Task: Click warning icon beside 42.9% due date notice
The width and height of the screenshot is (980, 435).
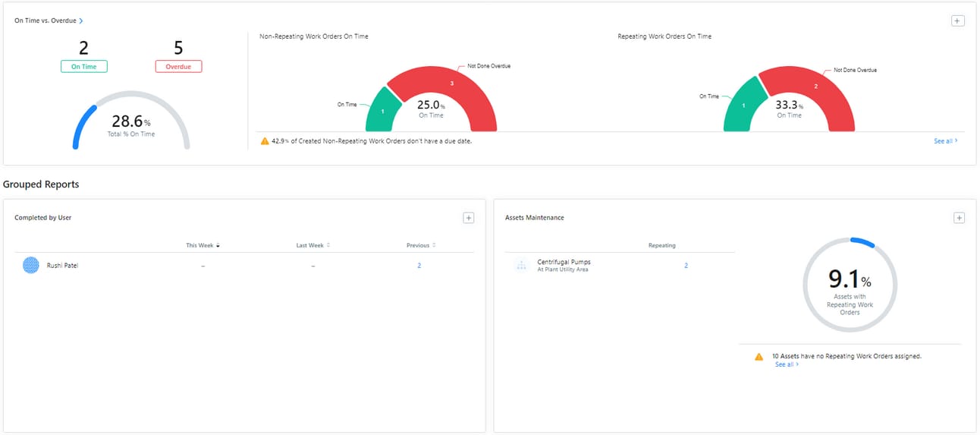Action: 265,141
